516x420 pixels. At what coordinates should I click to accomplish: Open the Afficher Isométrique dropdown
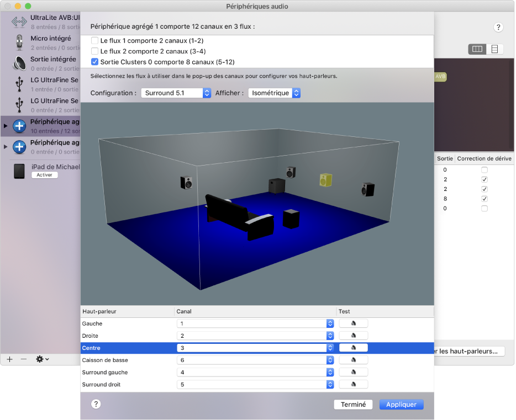(274, 93)
